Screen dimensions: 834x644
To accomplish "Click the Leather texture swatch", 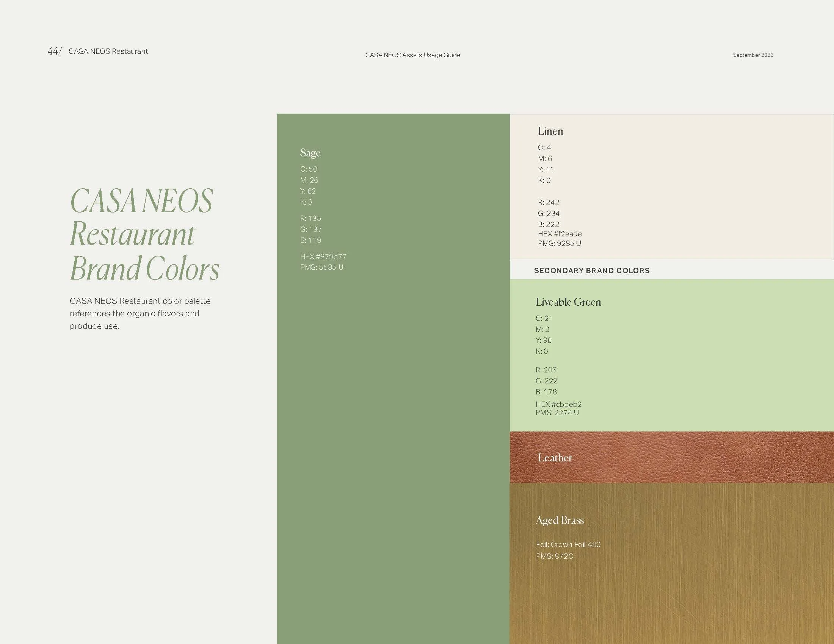I will [x=672, y=457].
